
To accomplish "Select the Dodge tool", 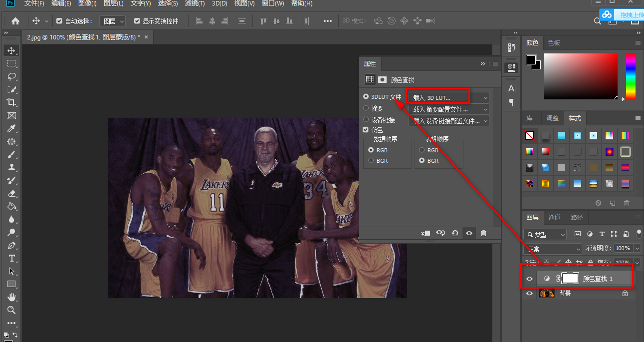I will click(11, 232).
